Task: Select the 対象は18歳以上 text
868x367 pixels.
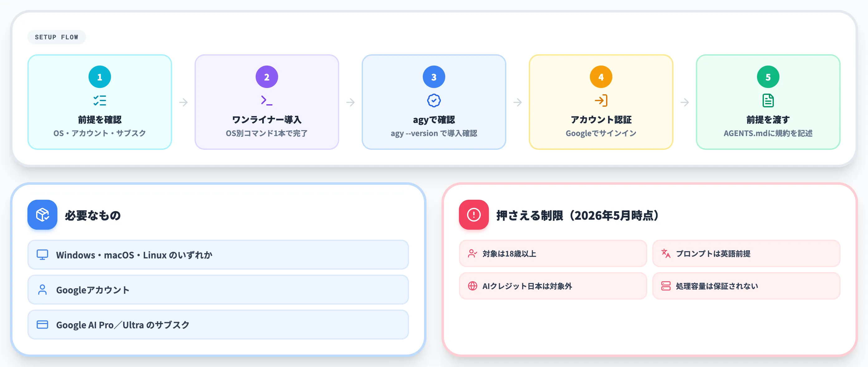Action: pyautogui.click(x=509, y=254)
